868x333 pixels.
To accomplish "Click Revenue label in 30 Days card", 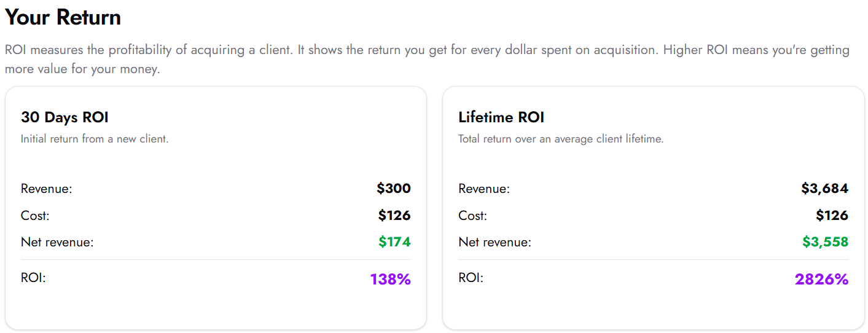I will [46, 189].
